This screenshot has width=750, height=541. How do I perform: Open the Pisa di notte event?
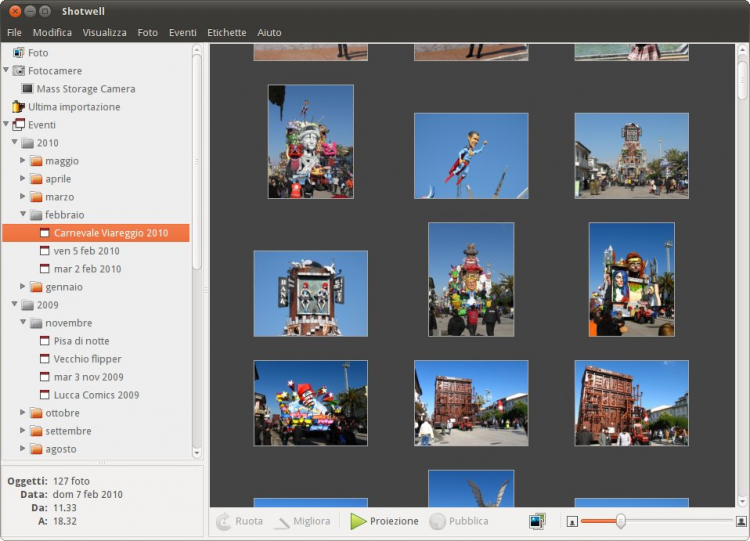(x=81, y=341)
